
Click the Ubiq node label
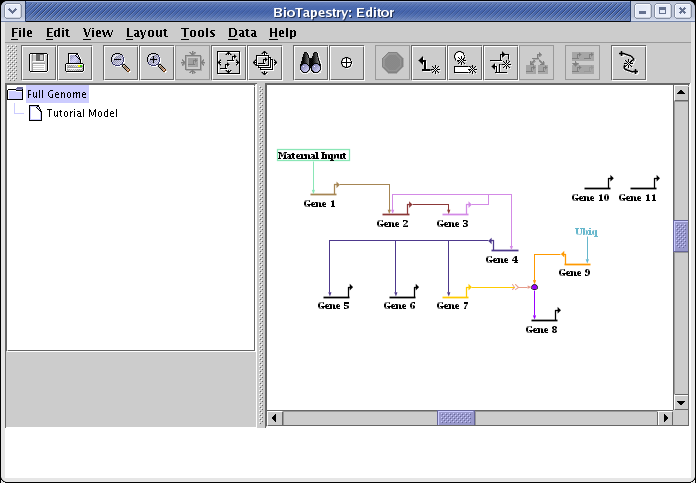tap(586, 232)
